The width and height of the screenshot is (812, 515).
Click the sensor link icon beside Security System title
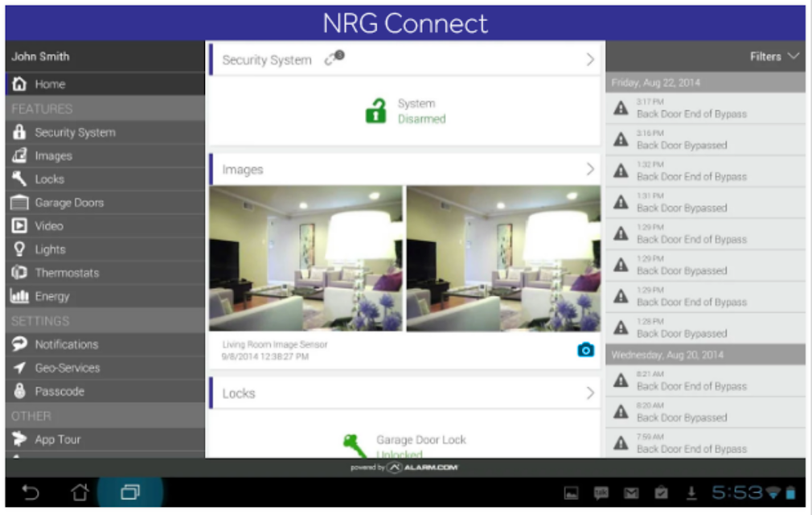334,57
